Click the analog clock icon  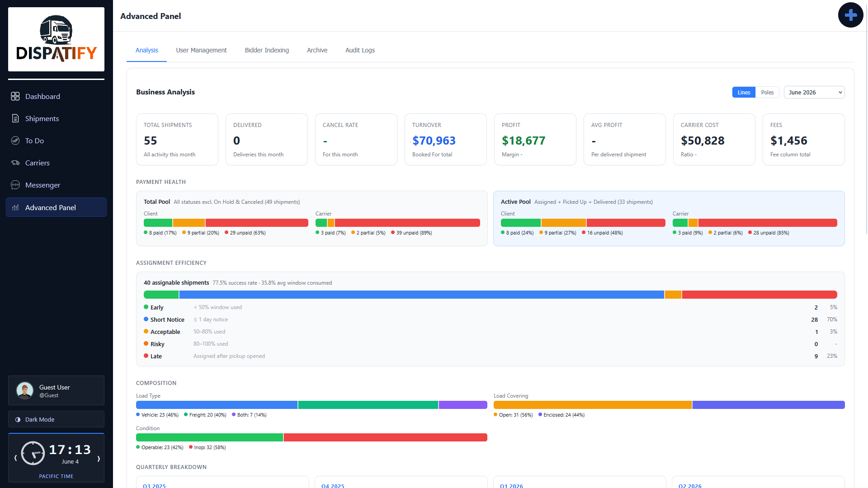[x=33, y=453]
